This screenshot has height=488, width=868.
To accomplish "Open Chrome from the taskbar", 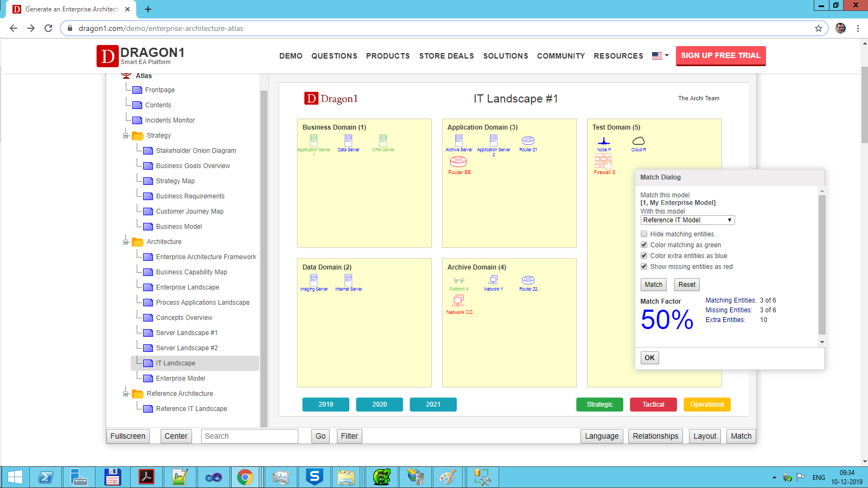I will pos(245,477).
